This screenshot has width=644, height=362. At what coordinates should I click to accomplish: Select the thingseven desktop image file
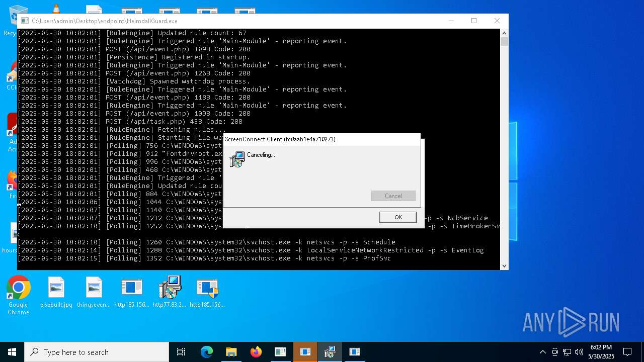pos(94,292)
